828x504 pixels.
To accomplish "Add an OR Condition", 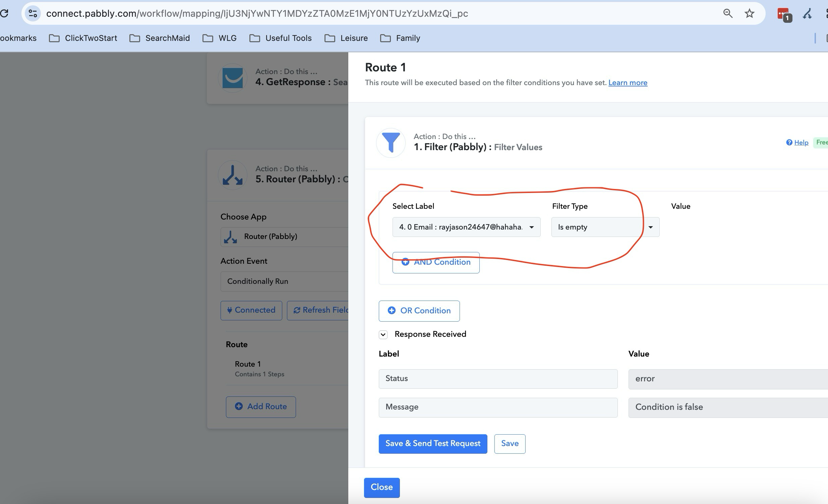I will (419, 310).
